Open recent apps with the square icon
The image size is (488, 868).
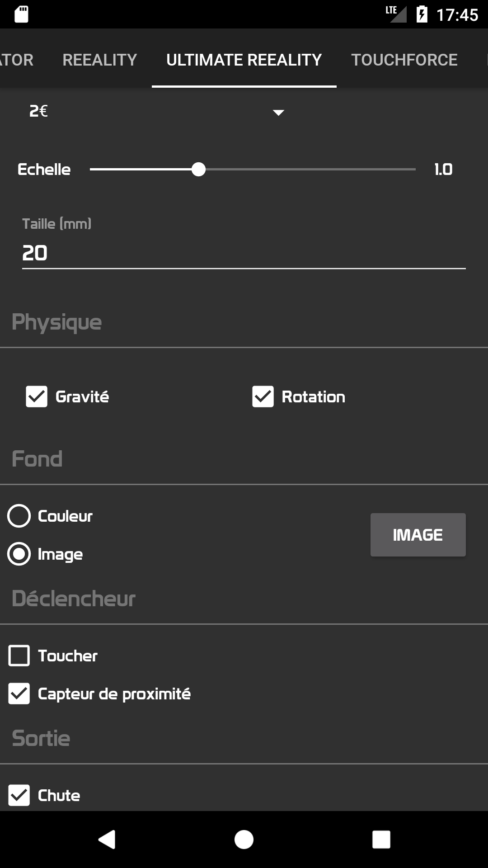tap(381, 840)
